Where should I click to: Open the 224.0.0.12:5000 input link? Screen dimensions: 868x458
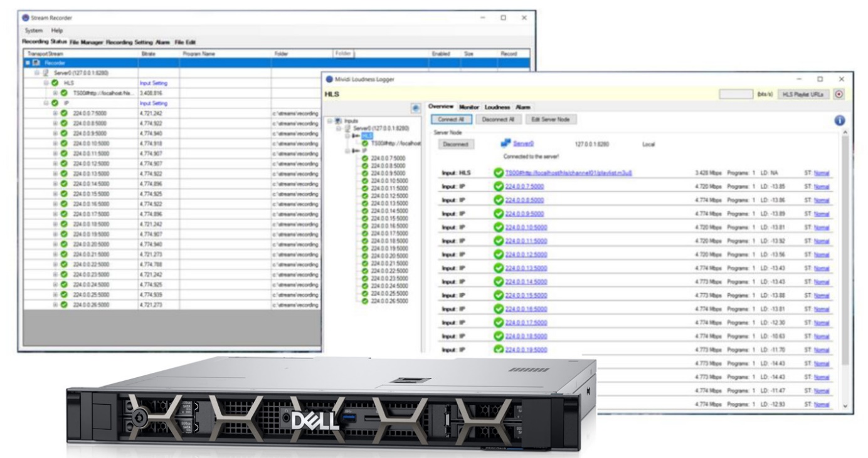[525, 254]
